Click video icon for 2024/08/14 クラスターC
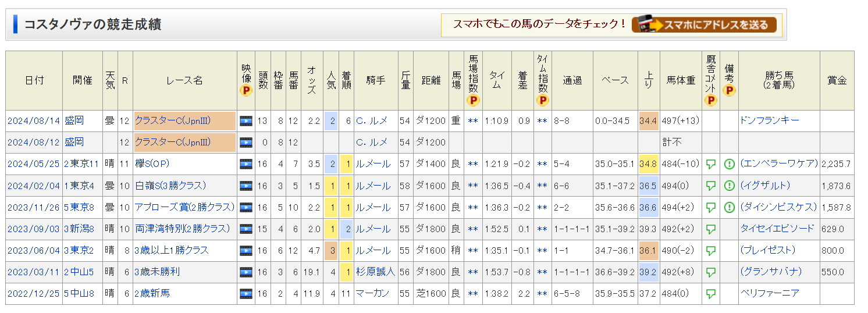868x313 pixels. tap(246, 121)
